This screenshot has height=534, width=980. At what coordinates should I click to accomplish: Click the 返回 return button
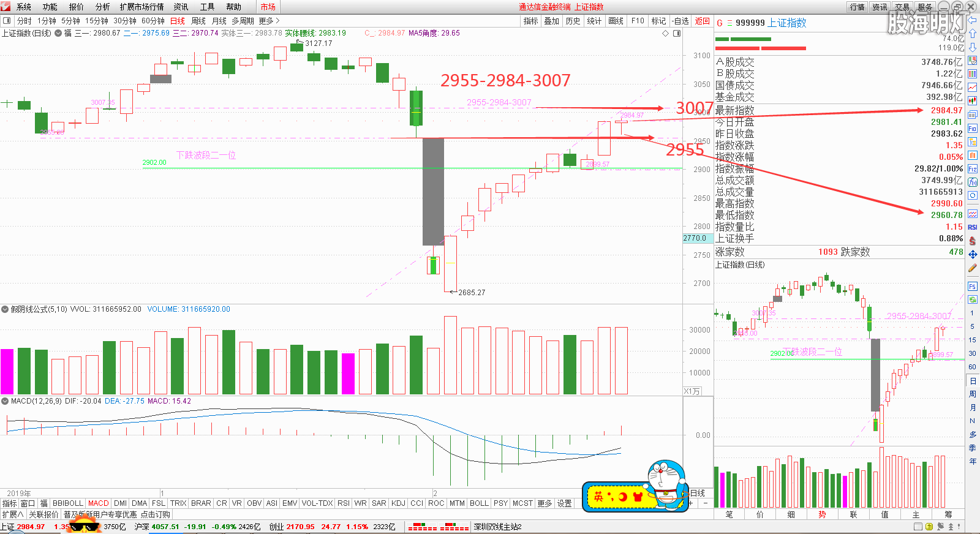point(703,21)
